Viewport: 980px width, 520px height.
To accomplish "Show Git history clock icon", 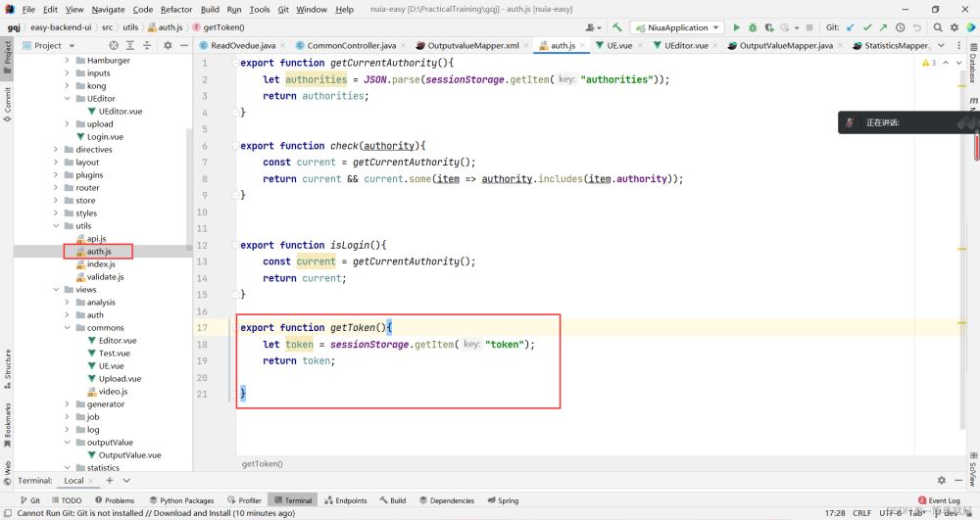I will (x=899, y=27).
